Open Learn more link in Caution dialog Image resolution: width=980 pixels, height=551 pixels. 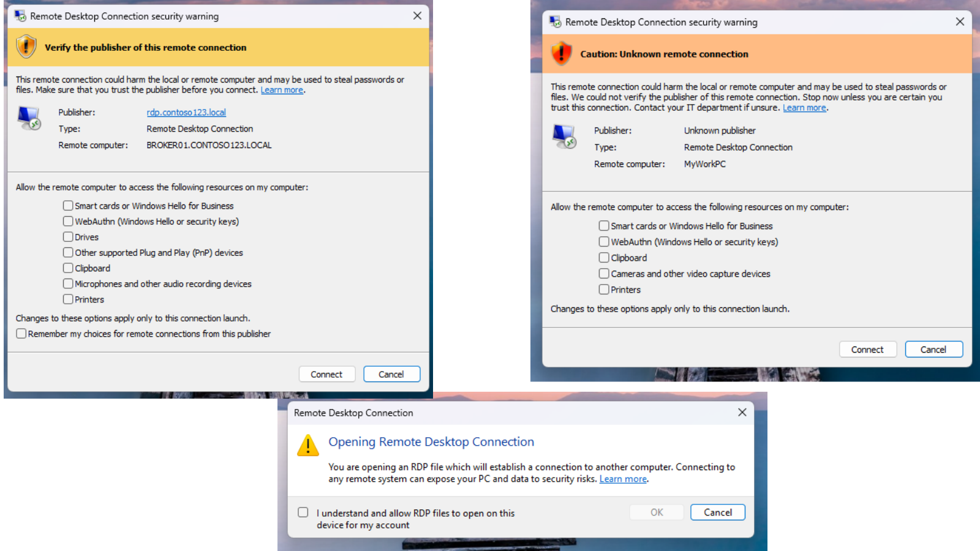pyautogui.click(x=804, y=108)
